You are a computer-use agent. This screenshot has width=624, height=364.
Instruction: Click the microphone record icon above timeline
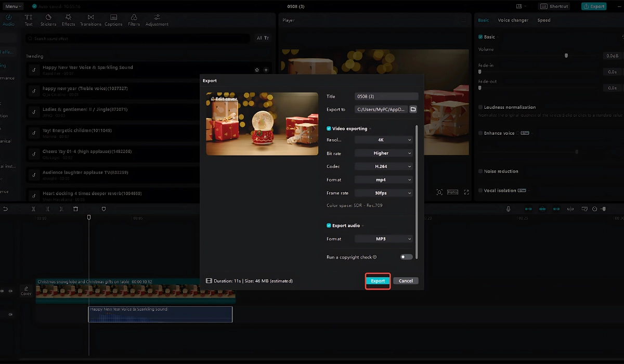pyautogui.click(x=509, y=209)
